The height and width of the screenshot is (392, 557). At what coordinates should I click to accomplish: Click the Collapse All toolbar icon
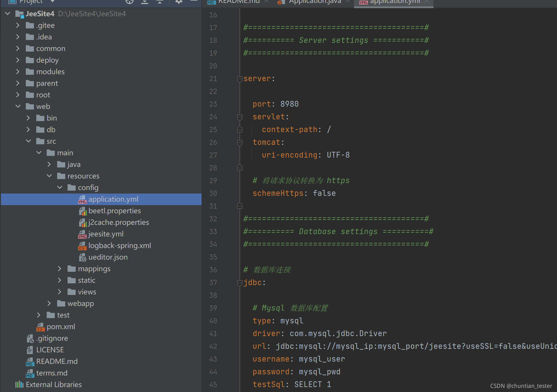pyautogui.click(x=159, y=2)
